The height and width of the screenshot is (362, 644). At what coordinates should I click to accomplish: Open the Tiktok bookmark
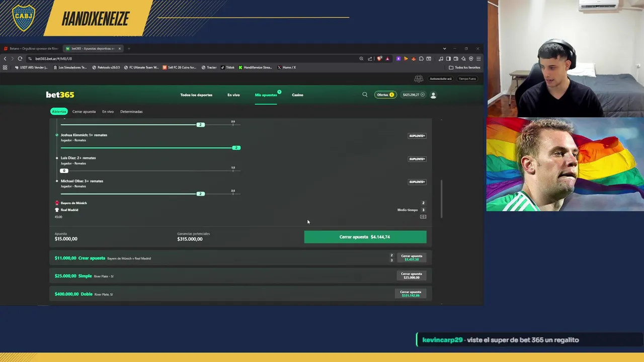click(227, 67)
